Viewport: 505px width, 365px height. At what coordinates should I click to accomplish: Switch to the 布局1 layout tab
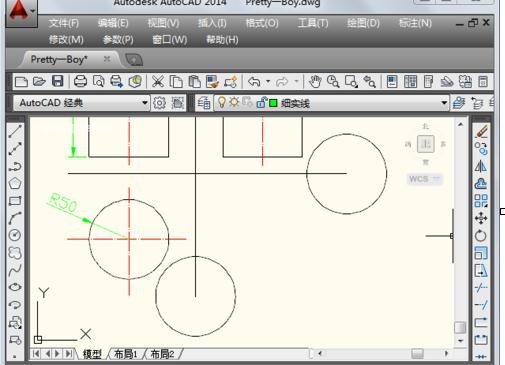point(126,354)
